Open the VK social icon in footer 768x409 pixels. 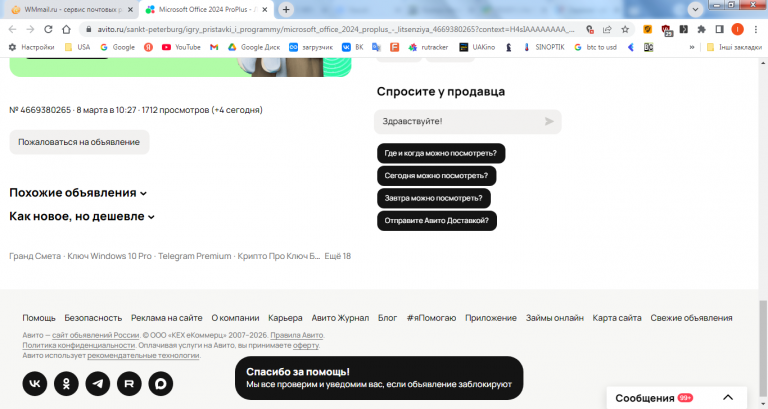(35, 384)
